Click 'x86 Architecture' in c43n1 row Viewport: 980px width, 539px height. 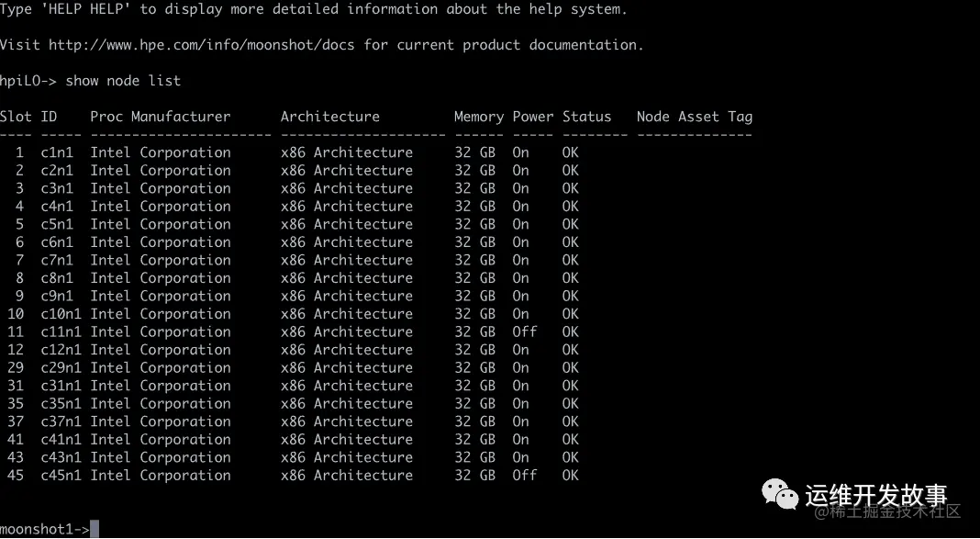347,457
